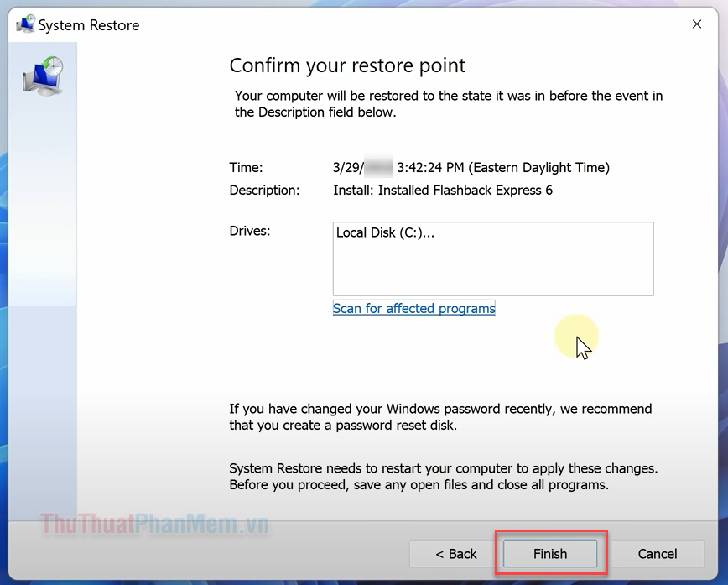Image resolution: width=728 pixels, height=585 pixels.
Task: Select the Drives list box
Action: pos(493,259)
